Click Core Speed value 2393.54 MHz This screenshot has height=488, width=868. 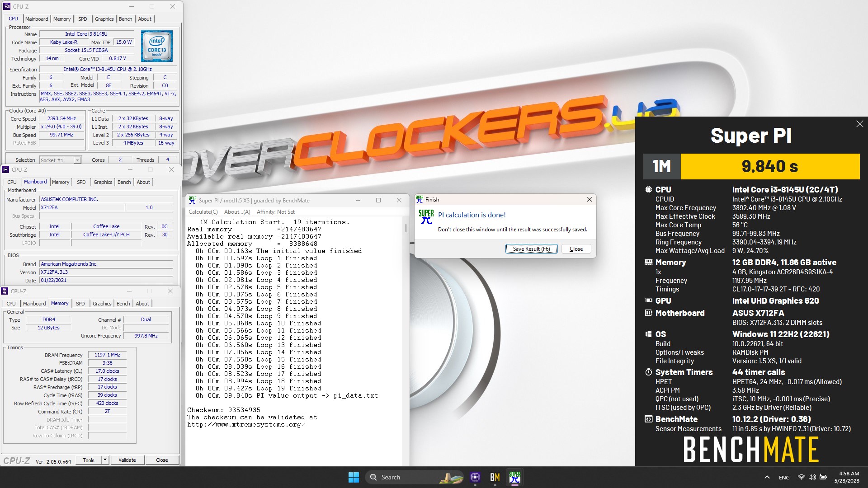pos(61,118)
